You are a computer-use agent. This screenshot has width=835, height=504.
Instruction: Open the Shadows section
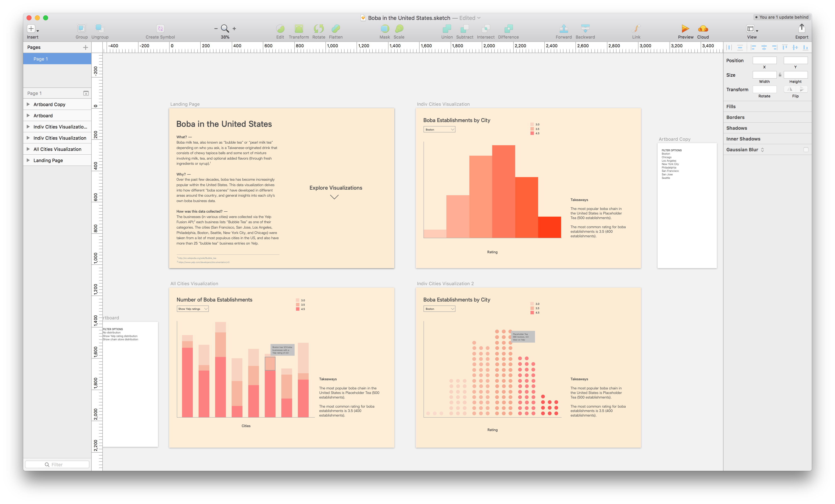[767, 128]
